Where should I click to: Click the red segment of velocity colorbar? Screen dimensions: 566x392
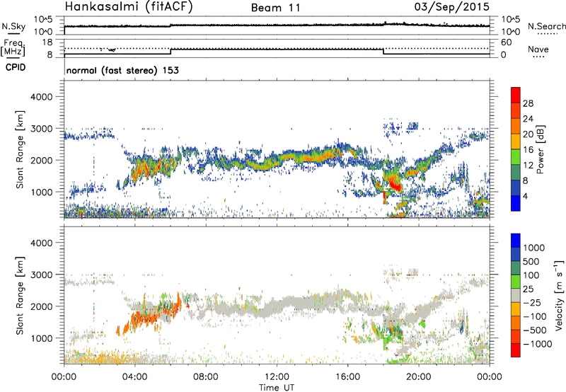click(x=516, y=350)
